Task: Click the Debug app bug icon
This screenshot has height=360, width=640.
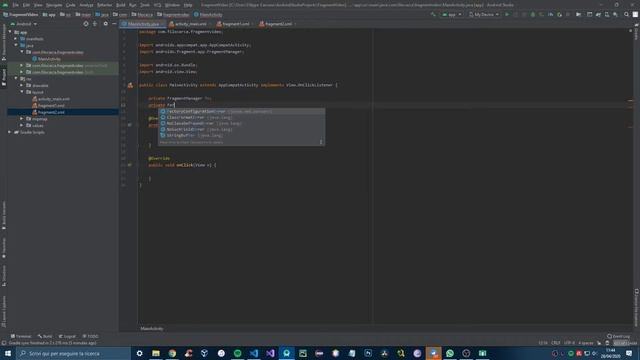Action: pos(533,15)
